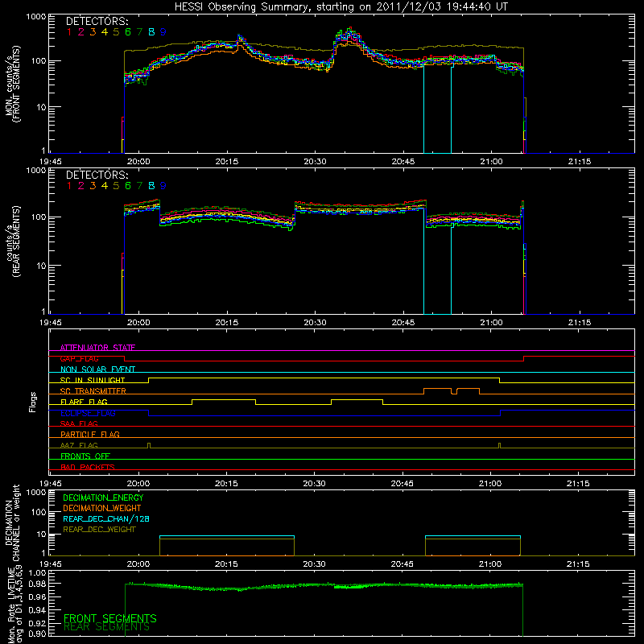This screenshot has width=644, height=644.
Task: Click the 1000 tick label on the front segments axis
Action: click(36, 17)
